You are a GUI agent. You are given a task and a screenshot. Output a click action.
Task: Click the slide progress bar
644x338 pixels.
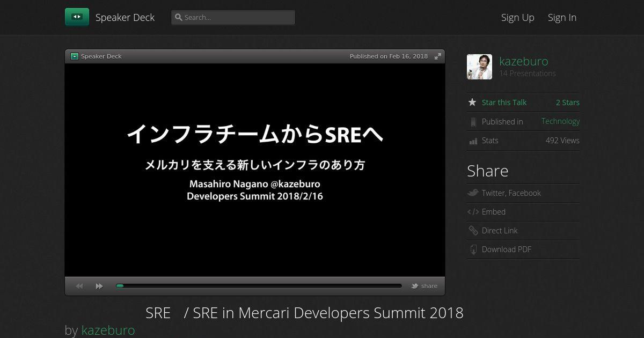[x=259, y=286]
